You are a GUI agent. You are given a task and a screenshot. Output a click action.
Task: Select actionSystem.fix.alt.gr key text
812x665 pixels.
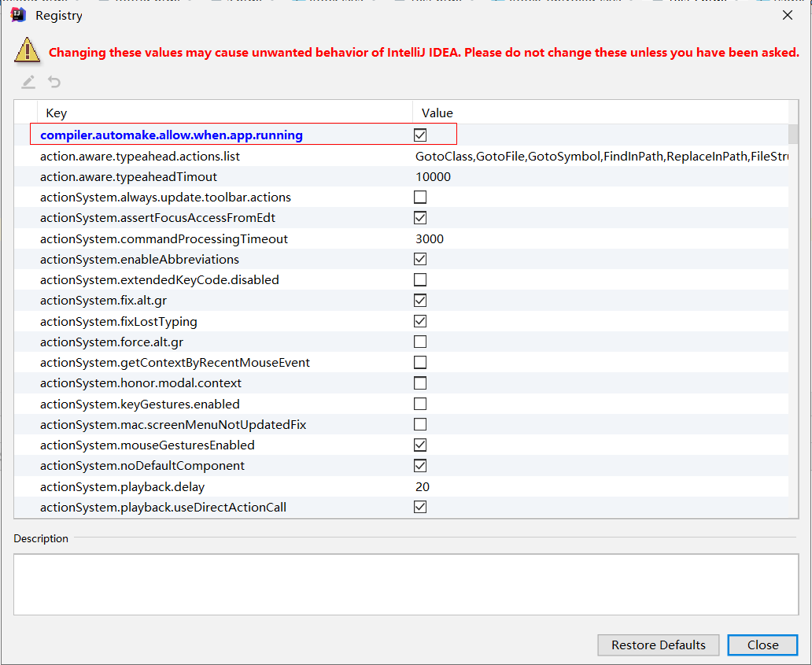pos(103,301)
